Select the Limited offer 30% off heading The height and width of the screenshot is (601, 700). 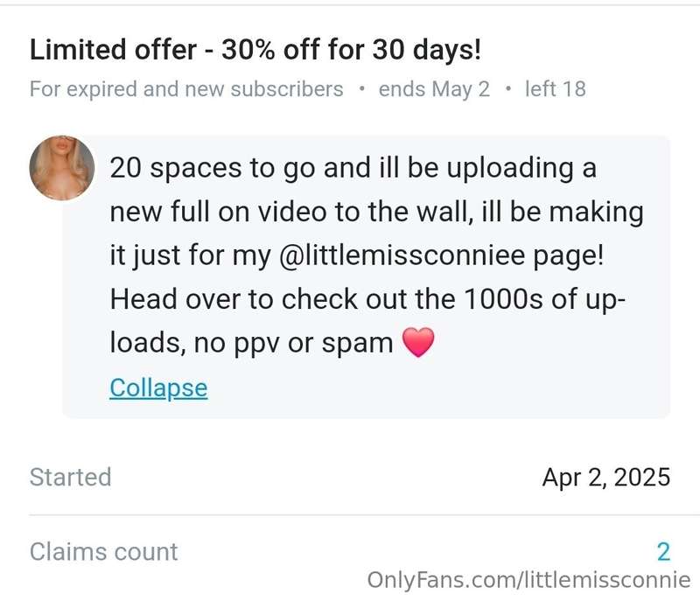click(255, 49)
